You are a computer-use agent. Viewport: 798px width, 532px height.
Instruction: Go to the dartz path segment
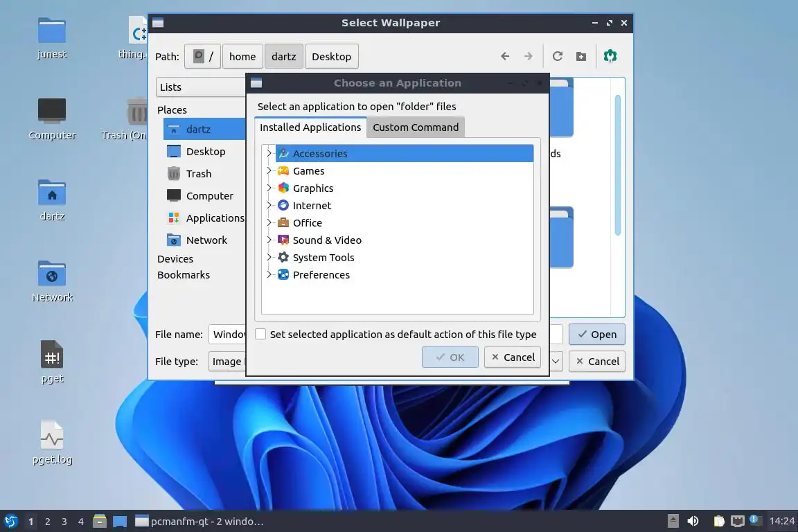click(x=283, y=57)
